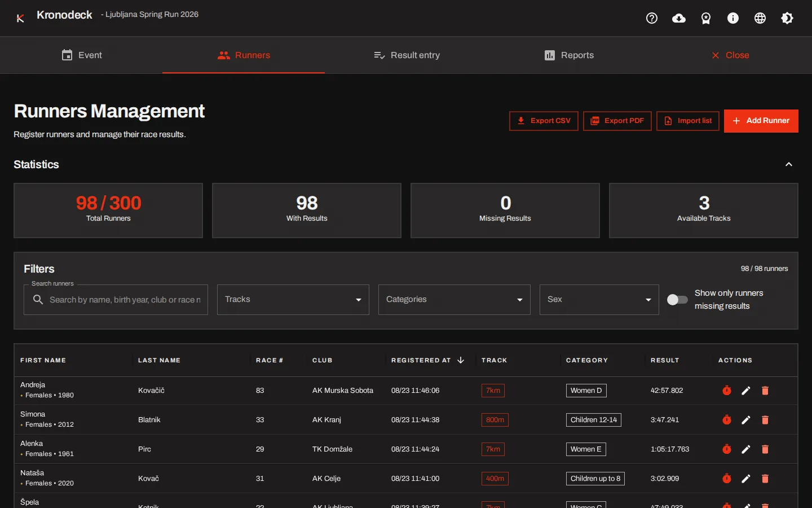Click result 42:57.802
Image resolution: width=812 pixels, height=508 pixels.
[667, 391]
